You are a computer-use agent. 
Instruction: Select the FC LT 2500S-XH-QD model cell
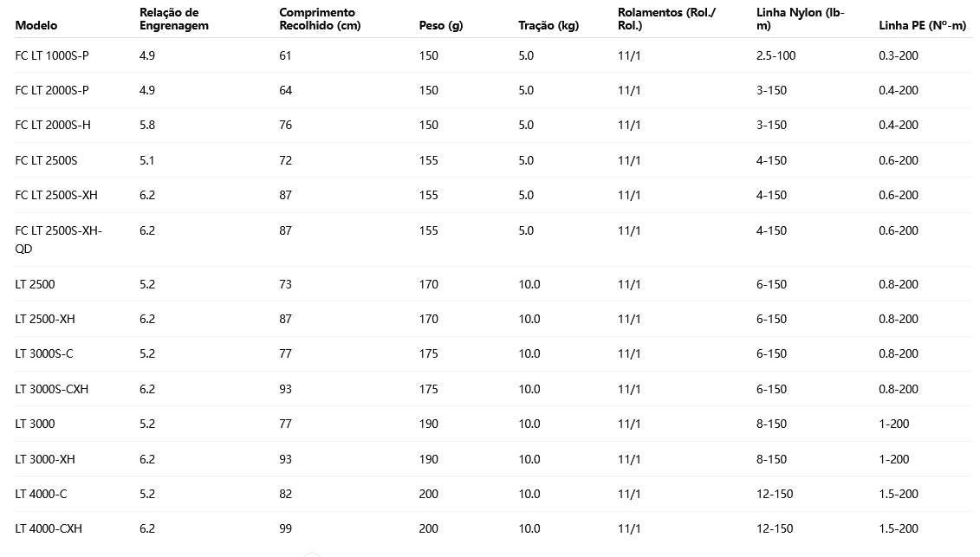coord(58,237)
